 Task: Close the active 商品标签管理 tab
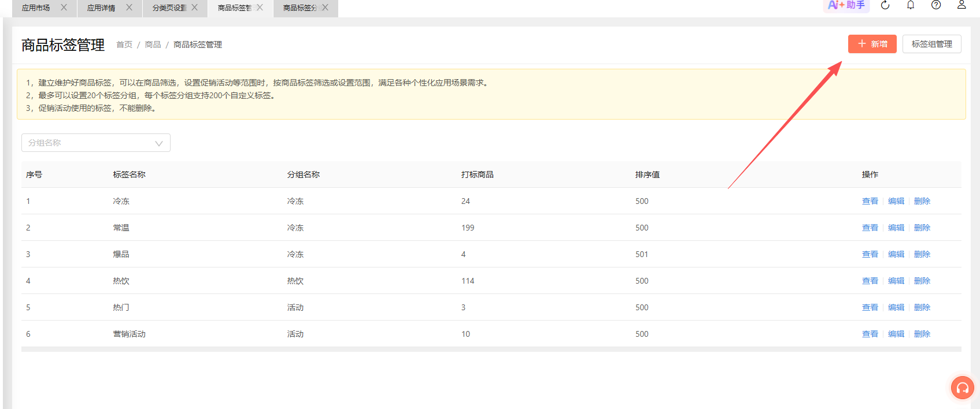(260, 8)
